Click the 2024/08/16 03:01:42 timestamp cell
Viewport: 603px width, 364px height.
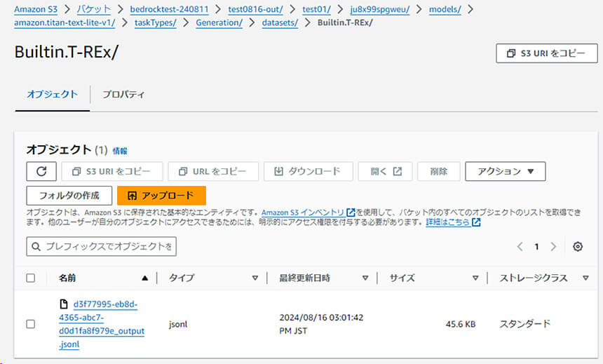pos(321,324)
